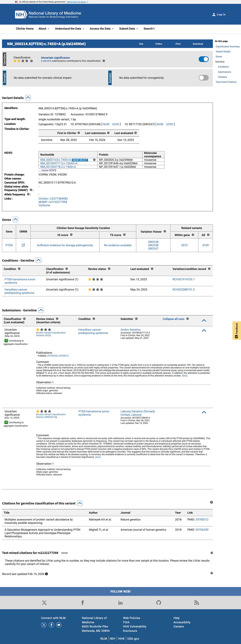This screenshot has height=644, width=241.
Task: Click info icon after Record last updated
Action: 46,574
